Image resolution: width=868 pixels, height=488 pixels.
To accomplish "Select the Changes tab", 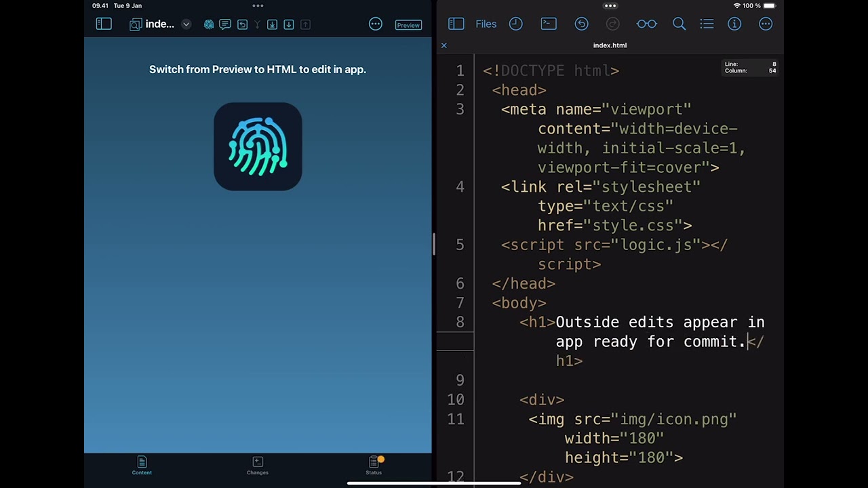I will pos(258,466).
